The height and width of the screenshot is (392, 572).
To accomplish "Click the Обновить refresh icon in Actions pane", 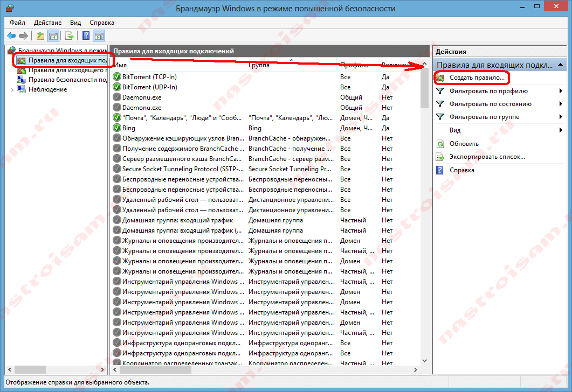I will click(440, 144).
